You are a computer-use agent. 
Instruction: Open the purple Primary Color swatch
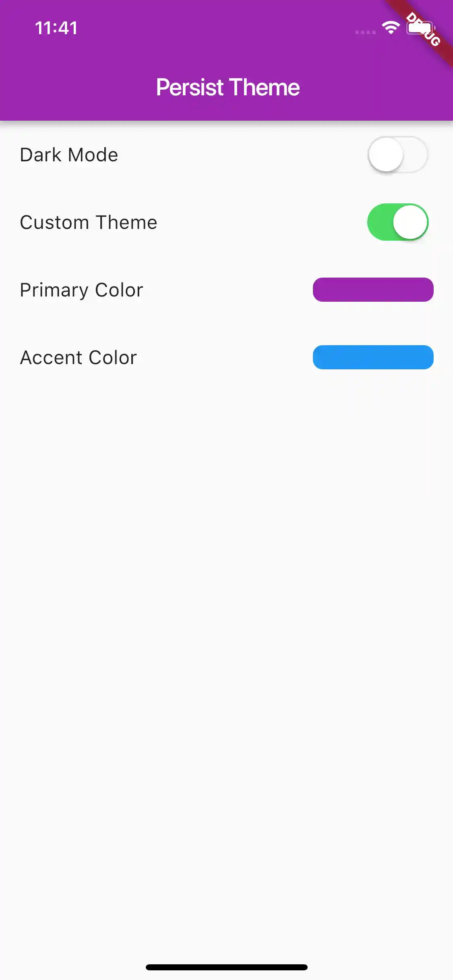373,290
